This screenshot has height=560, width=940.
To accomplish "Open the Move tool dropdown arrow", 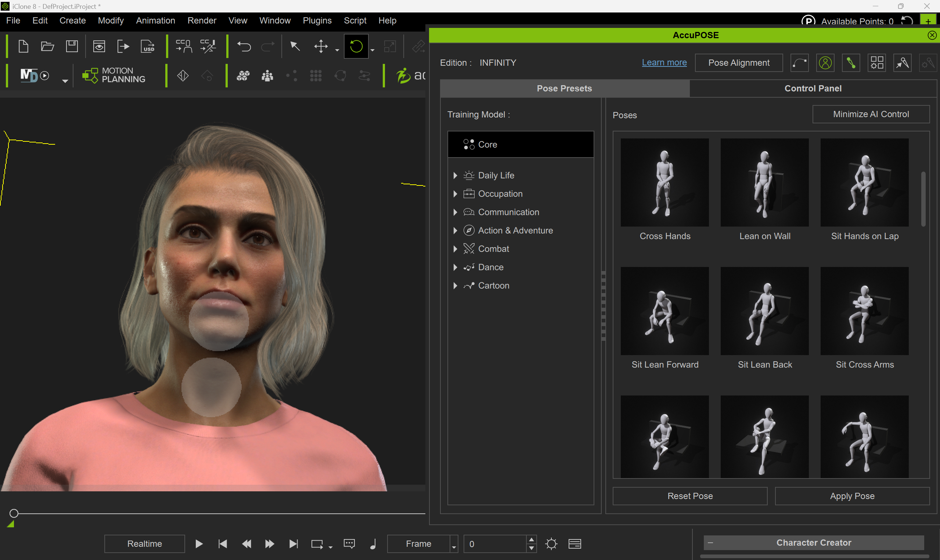I will (337, 50).
